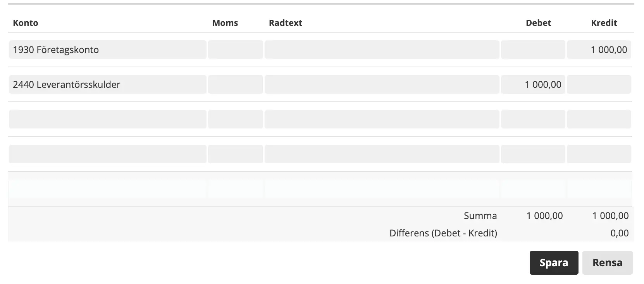
Task: Click the Rensa button
Action: point(607,263)
